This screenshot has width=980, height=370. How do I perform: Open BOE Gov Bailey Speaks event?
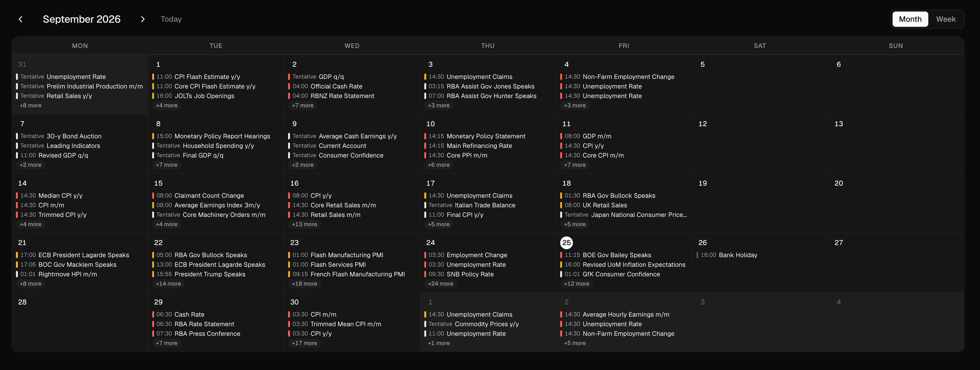[624, 255]
